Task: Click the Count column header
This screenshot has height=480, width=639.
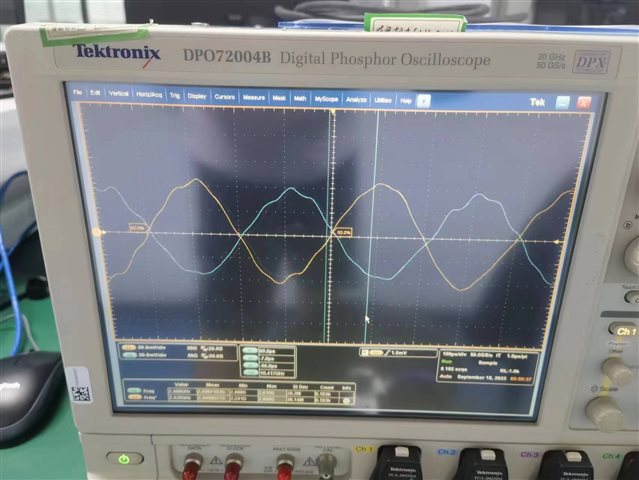Action: 327,387
